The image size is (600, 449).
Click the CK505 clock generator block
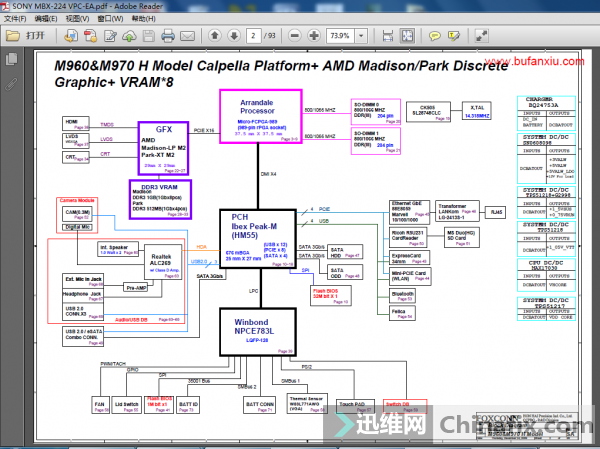point(428,112)
